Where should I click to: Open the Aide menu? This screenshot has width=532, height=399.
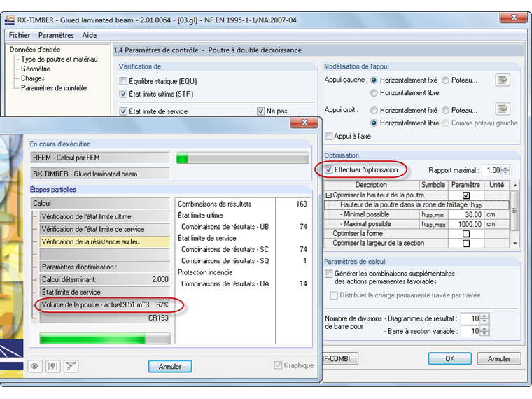click(x=89, y=35)
